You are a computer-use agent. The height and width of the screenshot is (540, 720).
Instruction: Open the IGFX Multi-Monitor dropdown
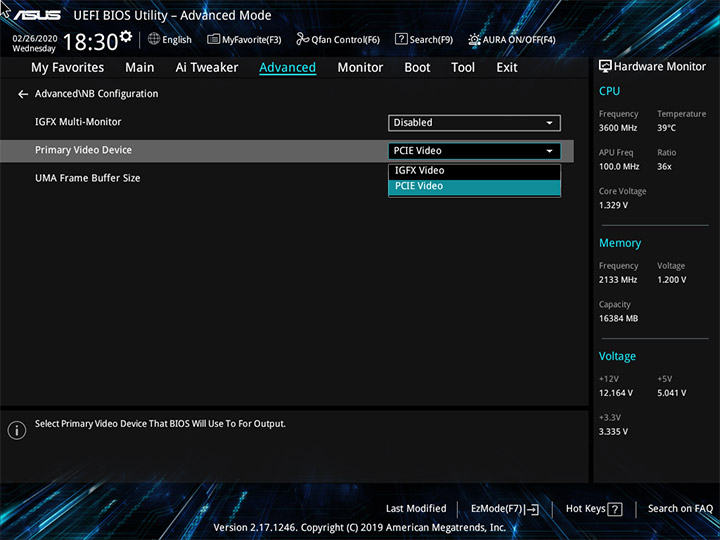474,123
